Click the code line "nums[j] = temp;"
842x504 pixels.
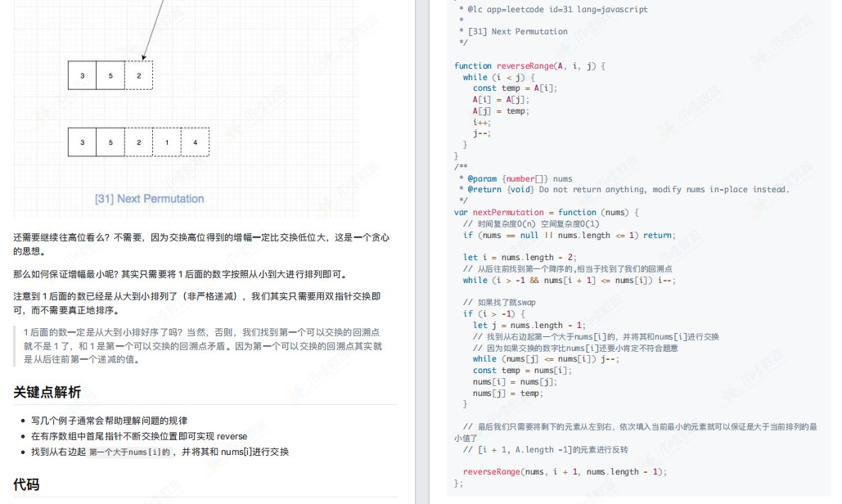(x=508, y=393)
